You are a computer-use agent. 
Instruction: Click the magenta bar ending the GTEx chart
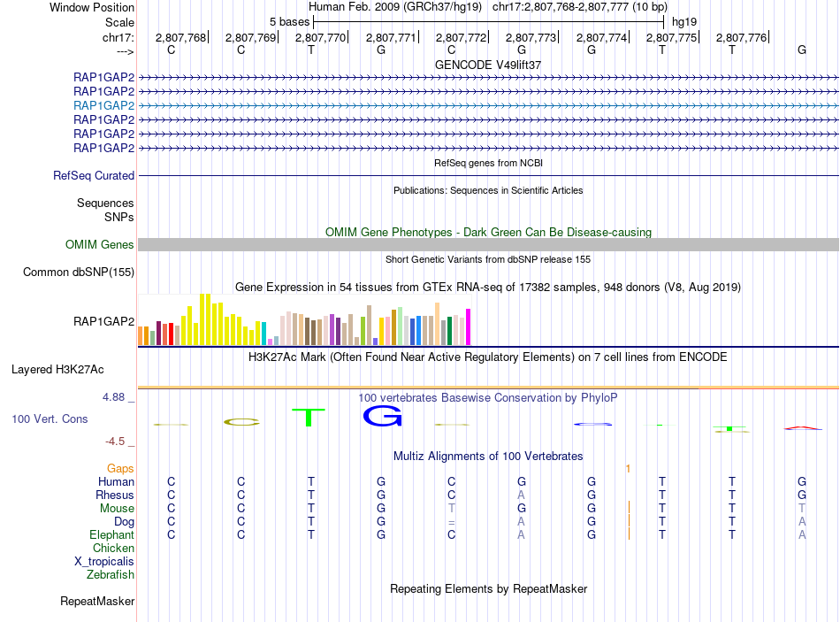click(469, 326)
